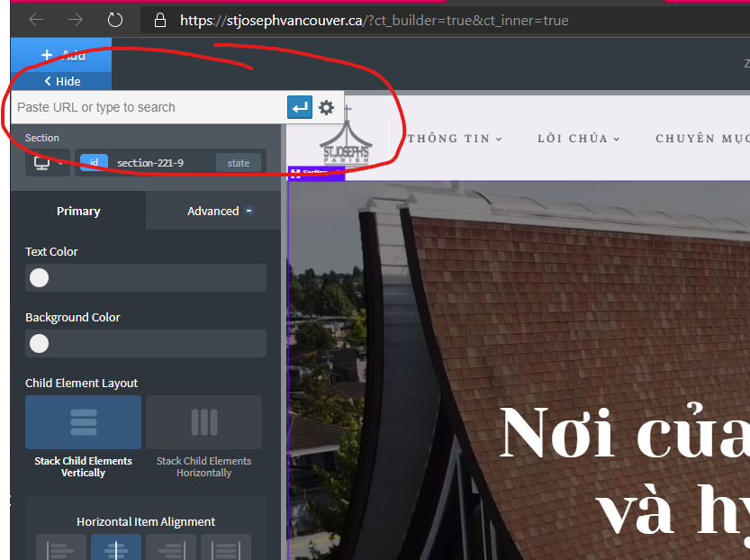Select Stack Child Elements Horizontally layout

(x=203, y=421)
